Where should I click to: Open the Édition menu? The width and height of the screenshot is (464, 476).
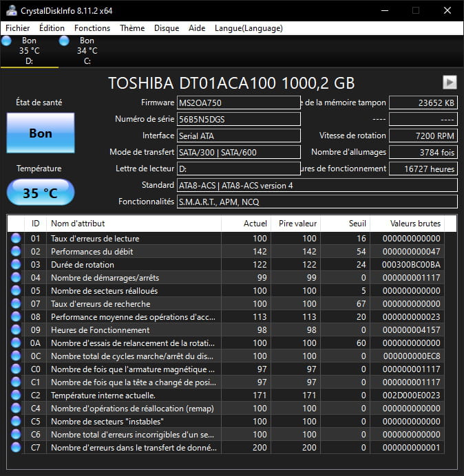coord(52,28)
